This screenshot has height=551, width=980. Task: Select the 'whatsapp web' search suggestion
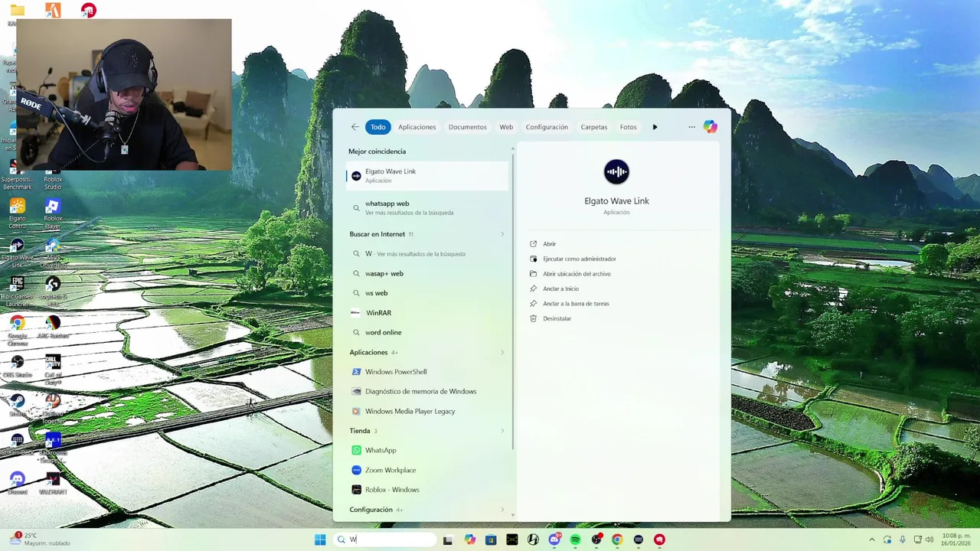pos(426,207)
